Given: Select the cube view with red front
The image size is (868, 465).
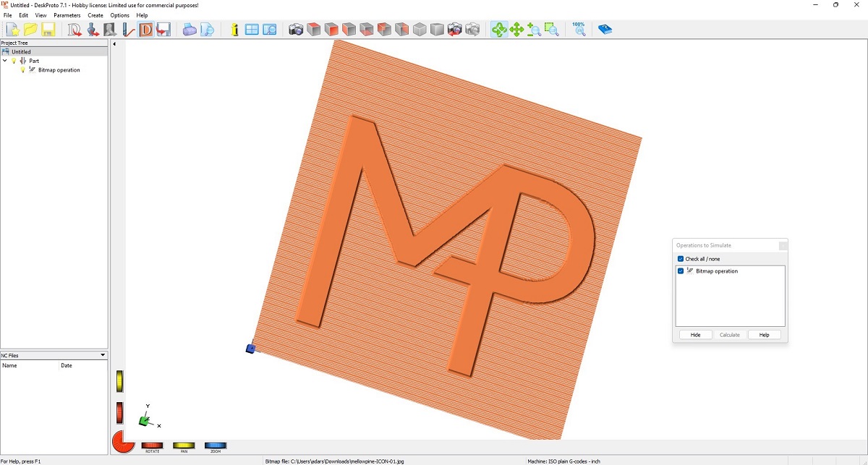Looking at the screenshot, I should (331, 30).
